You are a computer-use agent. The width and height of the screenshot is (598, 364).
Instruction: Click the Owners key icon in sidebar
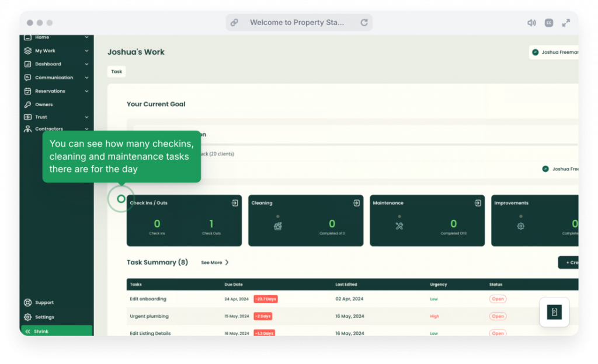coord(27,104)
